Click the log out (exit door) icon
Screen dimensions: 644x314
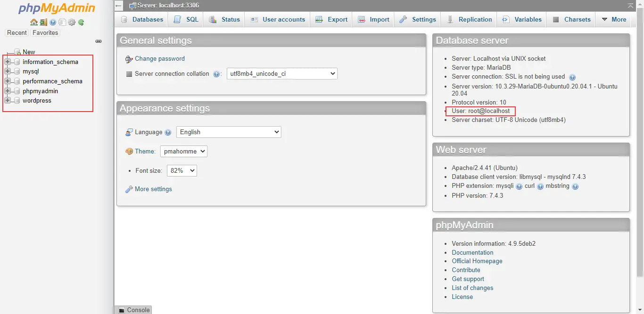(43, 22)
